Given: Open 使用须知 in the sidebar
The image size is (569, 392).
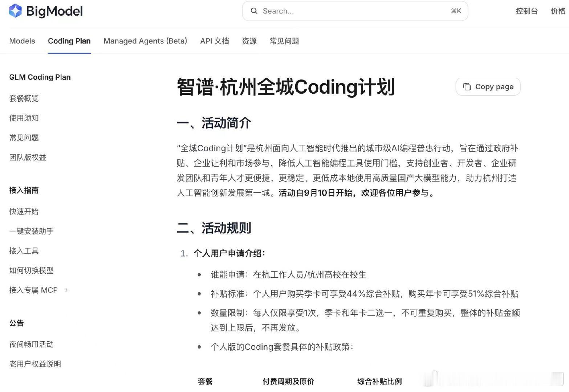Looking at the screenshot, I should [24, 118].
